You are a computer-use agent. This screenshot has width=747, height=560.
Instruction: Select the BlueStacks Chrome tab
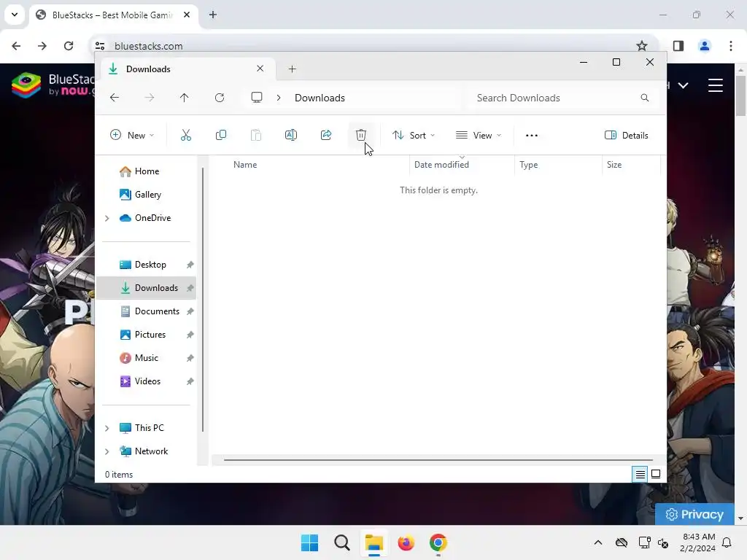pyautogui.click(x=115, y=15)
